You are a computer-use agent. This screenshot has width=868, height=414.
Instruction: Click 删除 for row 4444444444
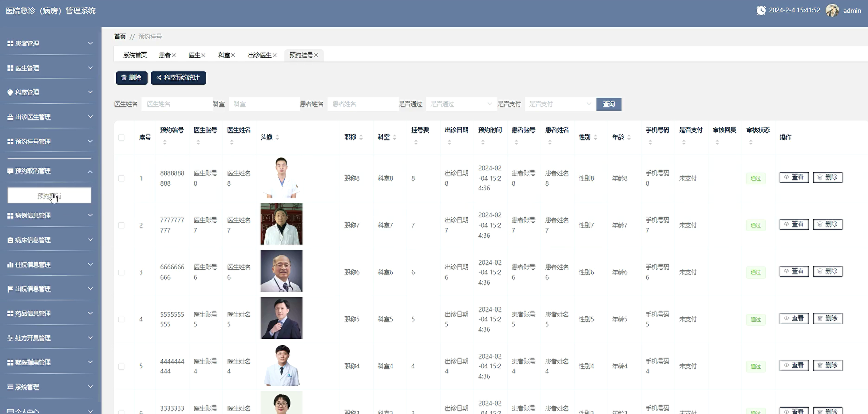(827, 365)
